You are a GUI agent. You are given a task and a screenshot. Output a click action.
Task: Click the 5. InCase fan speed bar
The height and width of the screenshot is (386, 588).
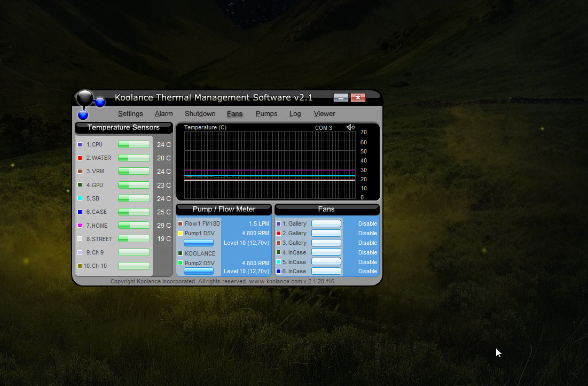click(326, 262)
